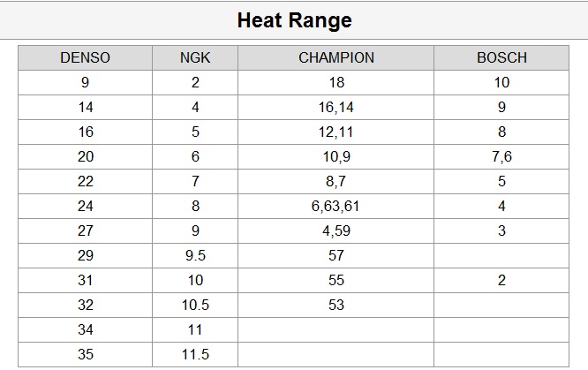Select NGK cell showing 10.5

(195, 306)
